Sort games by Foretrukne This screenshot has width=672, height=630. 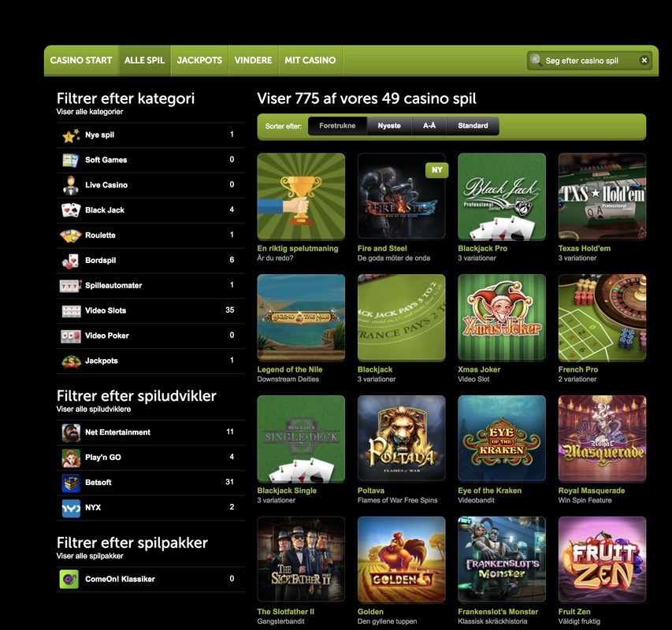[337, 126]
